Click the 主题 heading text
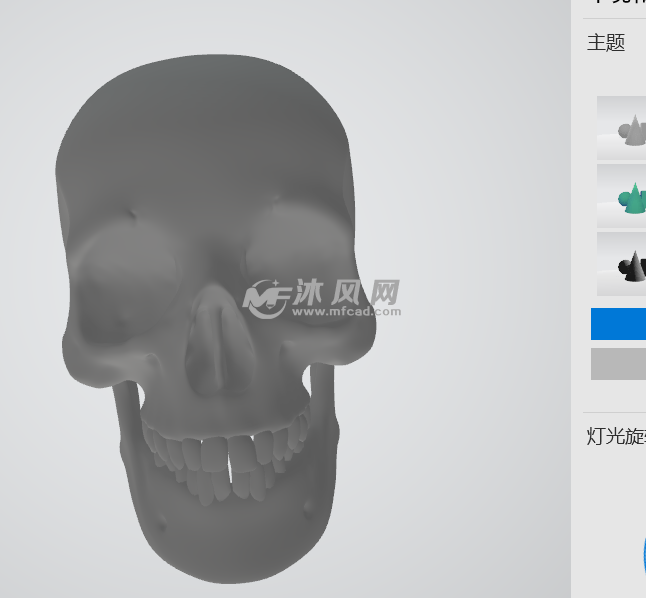 (x=606, y=43)
